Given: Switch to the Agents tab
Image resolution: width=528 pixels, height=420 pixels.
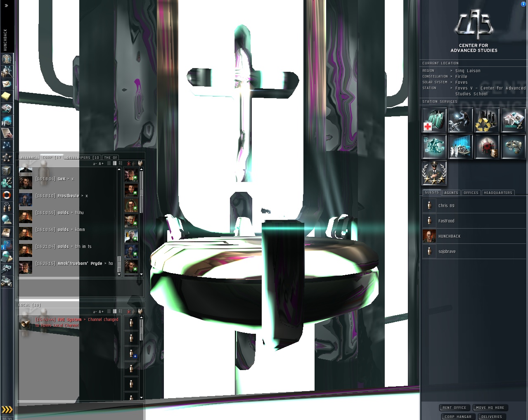Looking at the screenshot, I should pos(451,193).
